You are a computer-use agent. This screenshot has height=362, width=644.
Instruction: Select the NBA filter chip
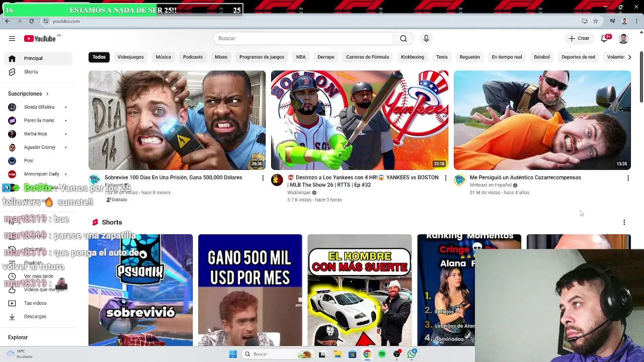click(301, 57)
